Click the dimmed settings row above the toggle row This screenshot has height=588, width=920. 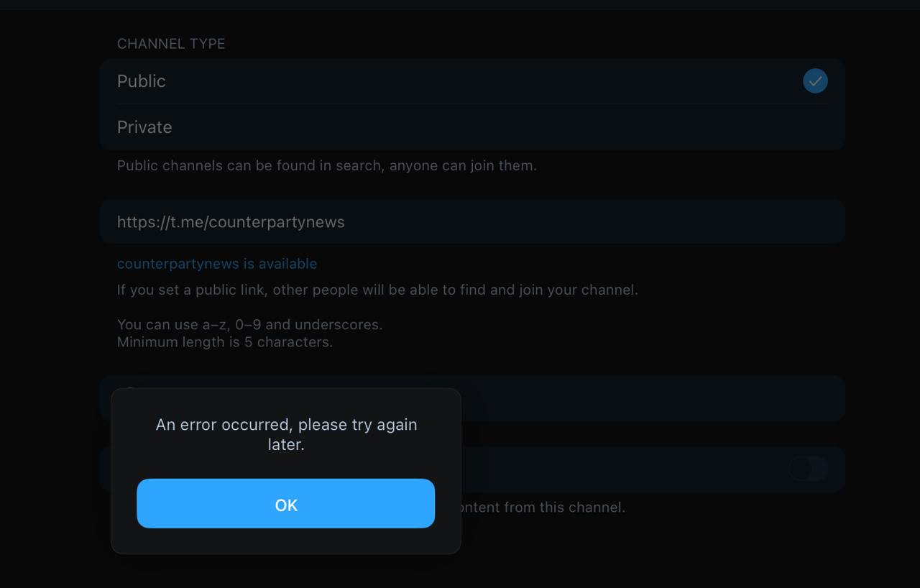(651, 398)
